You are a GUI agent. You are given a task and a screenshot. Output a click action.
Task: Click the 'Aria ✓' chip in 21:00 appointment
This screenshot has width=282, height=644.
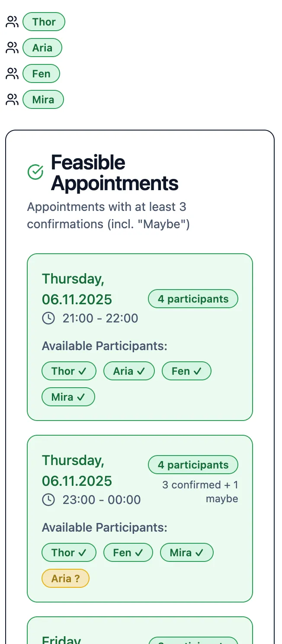129,371
